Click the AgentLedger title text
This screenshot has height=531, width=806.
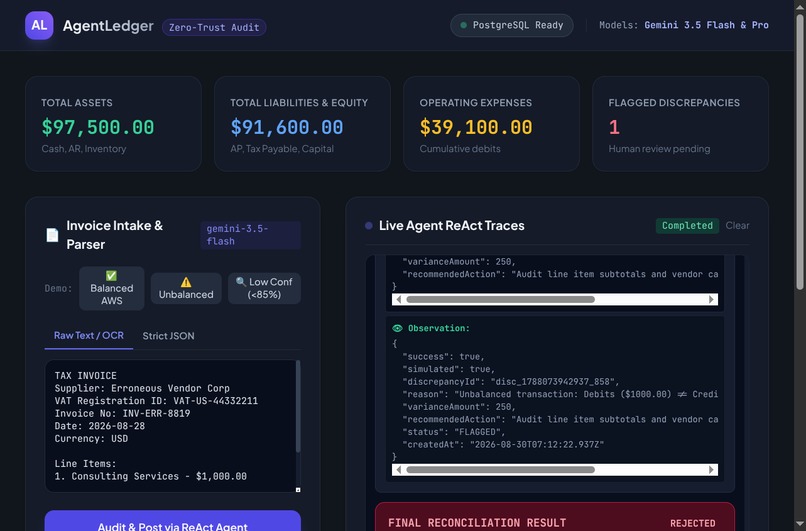[x=108, y=26]
